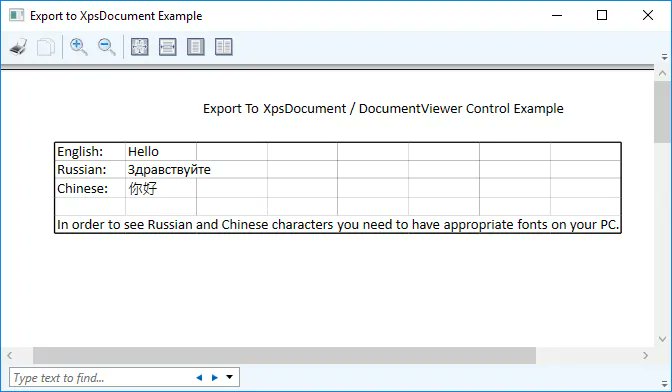
Task: Click the vertical scrollbar down arrow
Action: [x=663, y=339]
